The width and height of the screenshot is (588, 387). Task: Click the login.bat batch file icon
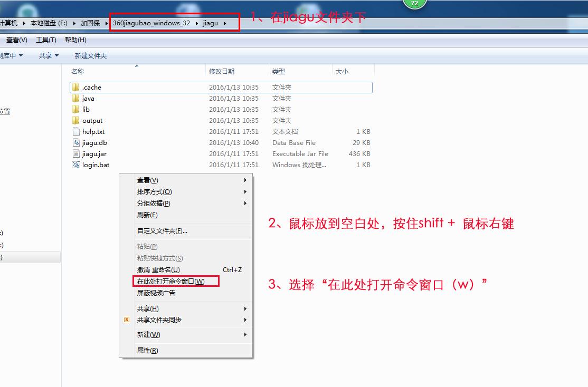tap(76, 165)
